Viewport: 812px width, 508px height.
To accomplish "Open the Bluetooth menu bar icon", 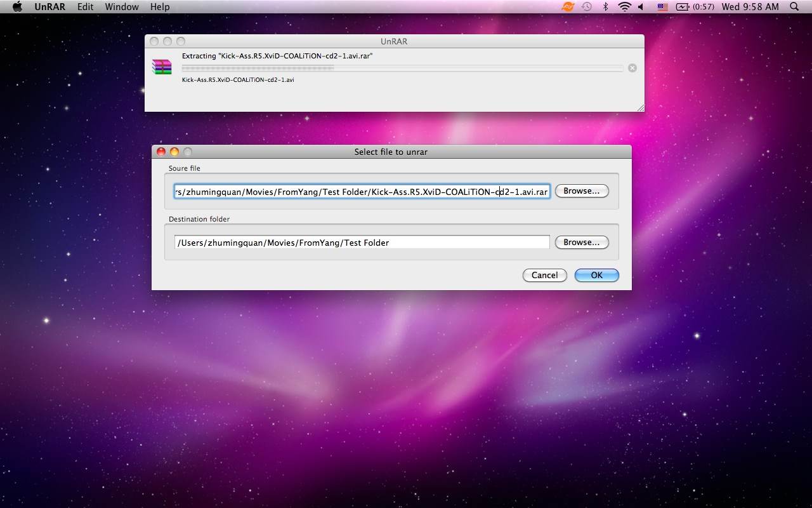I will [605, 7].
